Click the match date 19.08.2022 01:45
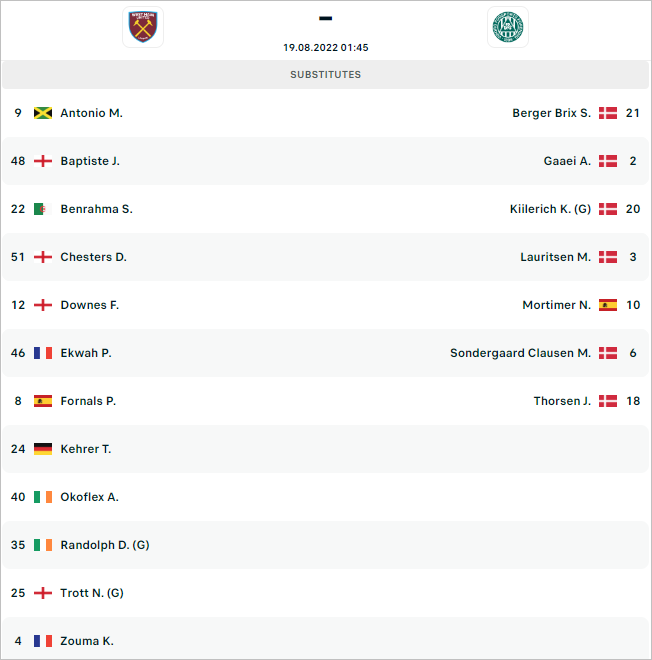The width and height of the screenshot is (652, 660). point(325,48)
